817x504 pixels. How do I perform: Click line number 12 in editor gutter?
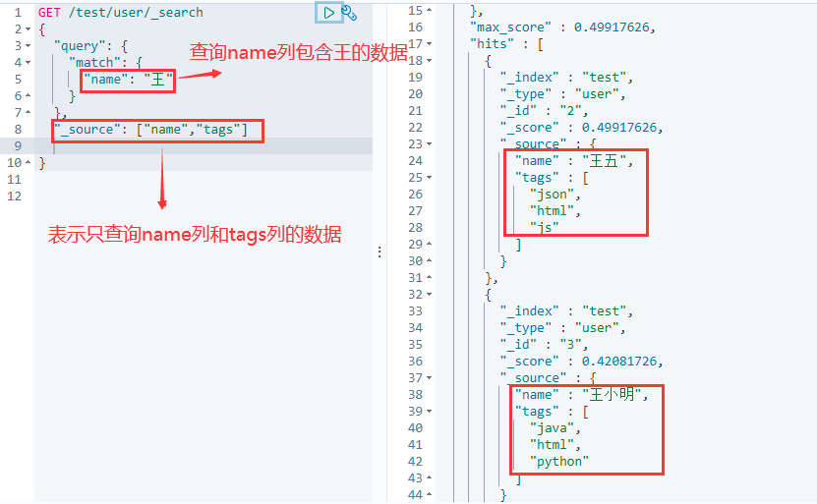(15, 196)
